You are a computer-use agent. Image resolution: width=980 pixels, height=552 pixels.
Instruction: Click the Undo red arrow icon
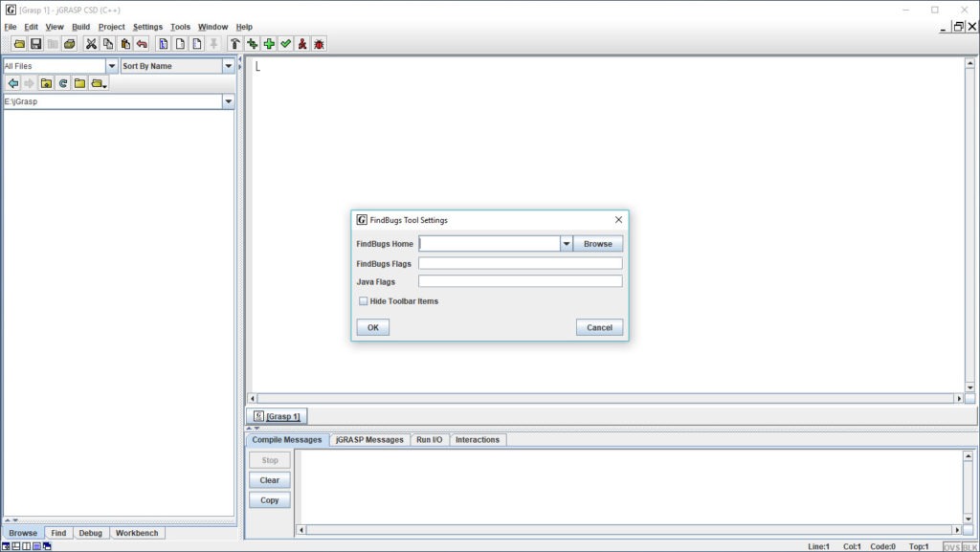tap(142, 44)
